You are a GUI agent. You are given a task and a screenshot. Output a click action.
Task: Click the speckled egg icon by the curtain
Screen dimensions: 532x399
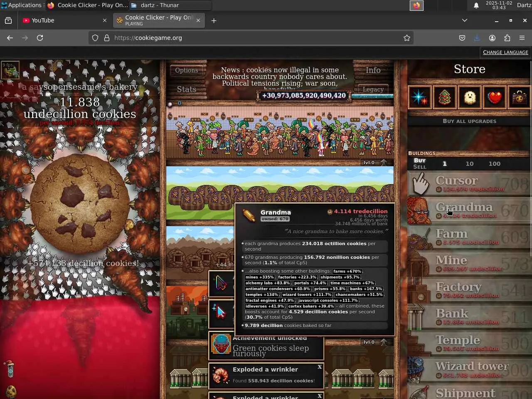click(11, 392)
